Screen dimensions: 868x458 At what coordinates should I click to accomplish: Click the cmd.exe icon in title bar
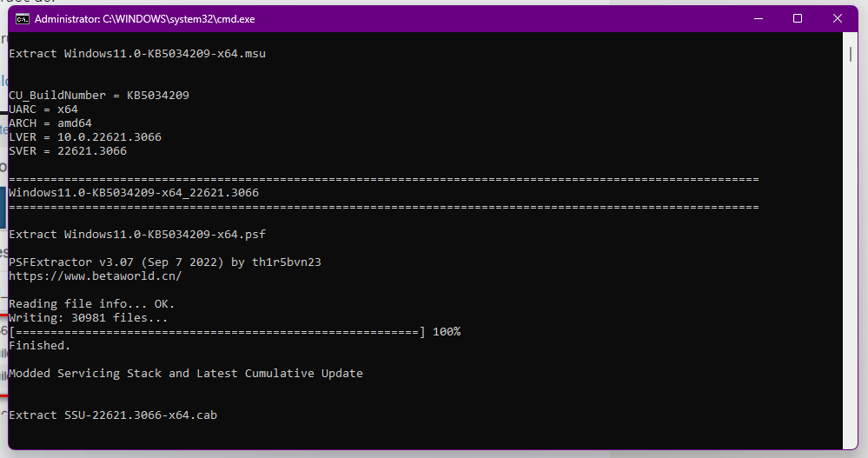(x=22, y=19)
